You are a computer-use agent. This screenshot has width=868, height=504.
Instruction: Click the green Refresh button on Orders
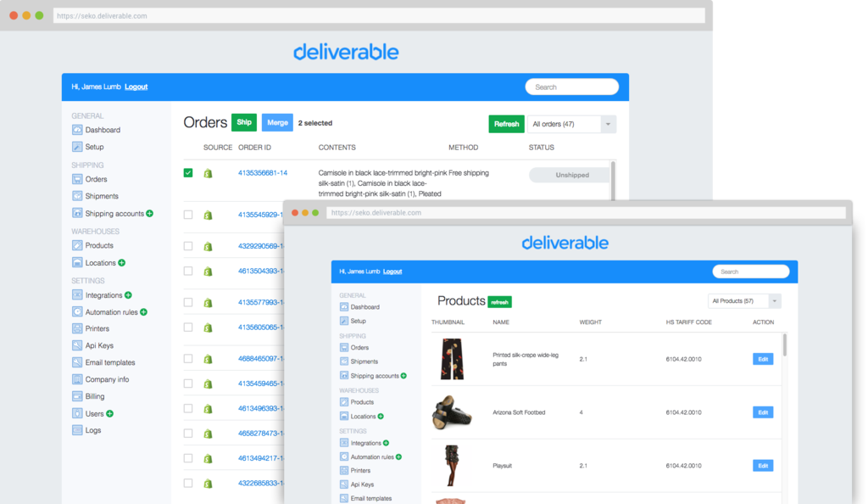tap(506, 124)
